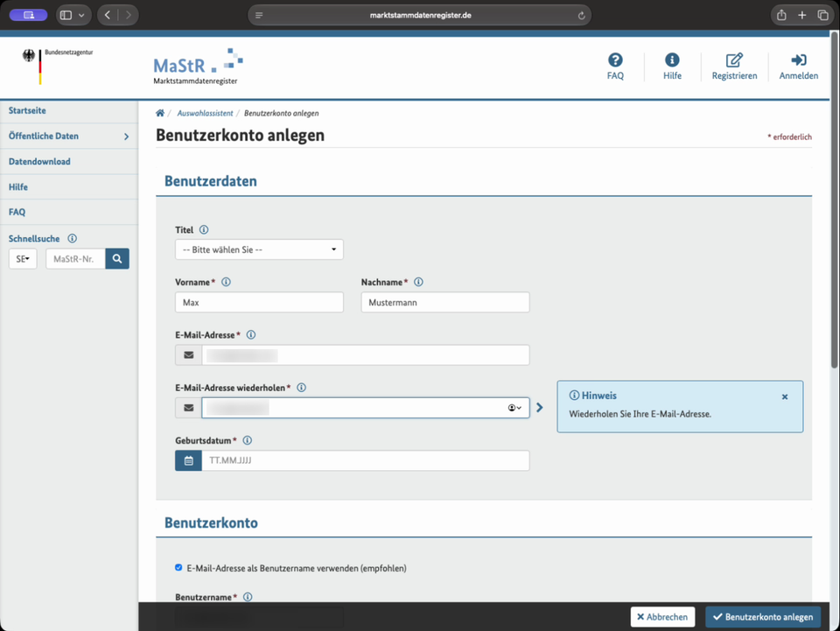
Task: Click the page vertical scrollbar
Action: [x=834, y=200]
